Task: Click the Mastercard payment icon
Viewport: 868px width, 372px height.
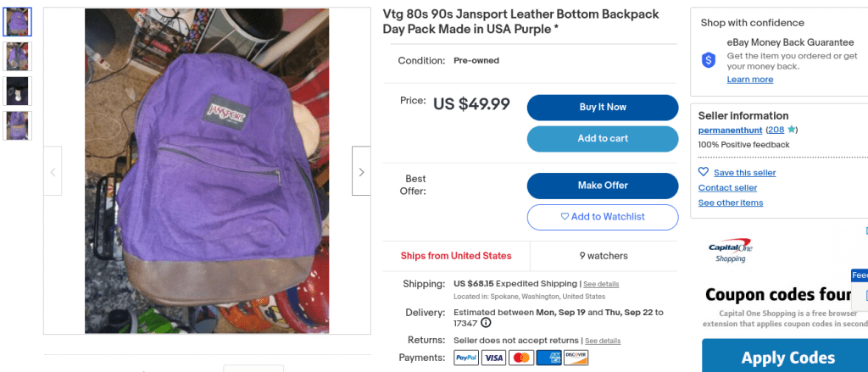Action: [x=521, y=358]
